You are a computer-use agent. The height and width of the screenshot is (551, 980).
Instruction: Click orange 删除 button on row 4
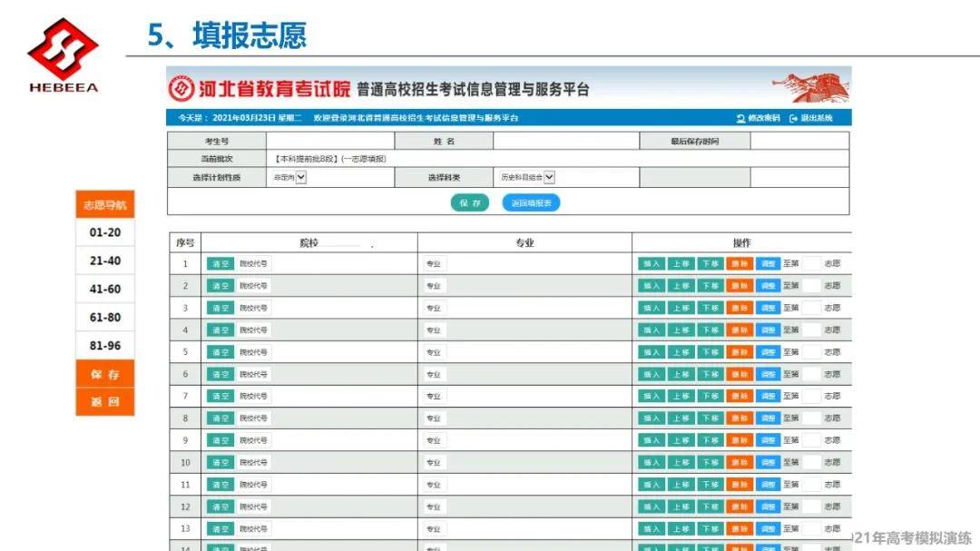click(x=740, y=330)
